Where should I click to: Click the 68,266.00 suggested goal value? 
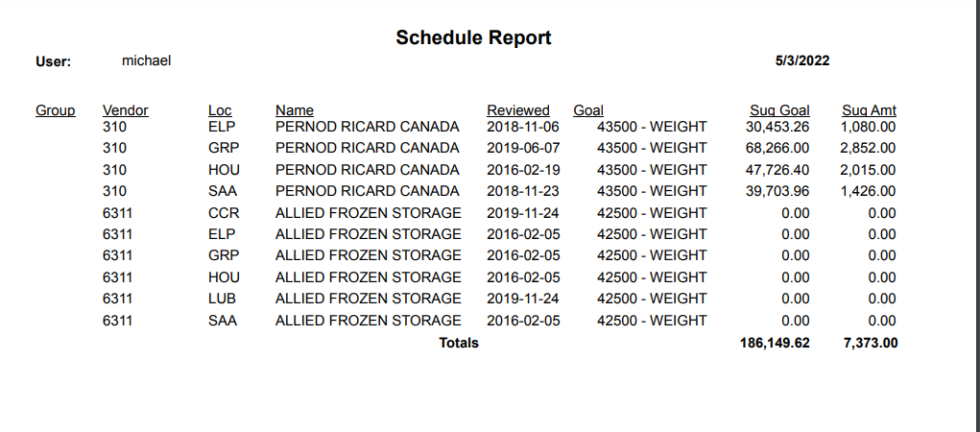coord(777,148)
